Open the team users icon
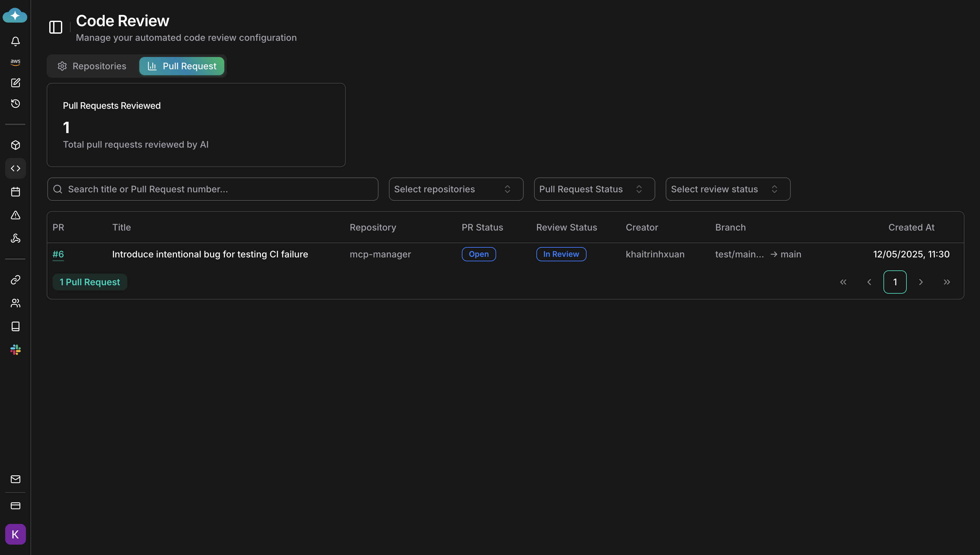 tap(15, 303)
